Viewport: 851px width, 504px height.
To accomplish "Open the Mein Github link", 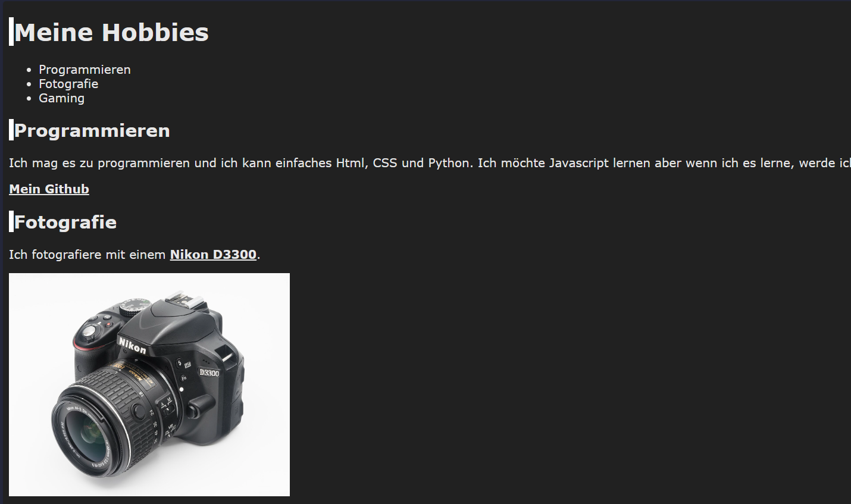I will tap(49, 189).
